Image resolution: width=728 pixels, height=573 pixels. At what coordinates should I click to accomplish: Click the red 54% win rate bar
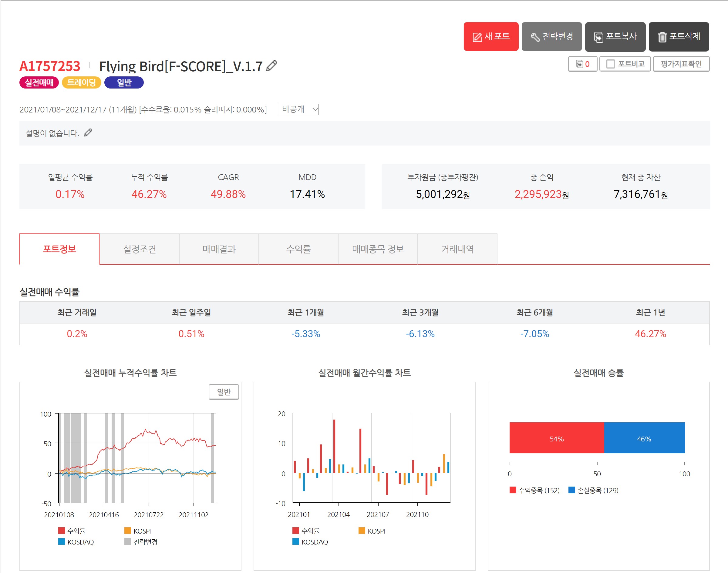click(x=557, y=437)
